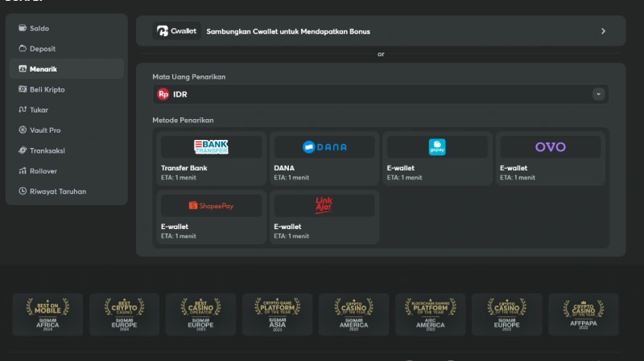Open the Vault Pro page

tap(45, 130)
